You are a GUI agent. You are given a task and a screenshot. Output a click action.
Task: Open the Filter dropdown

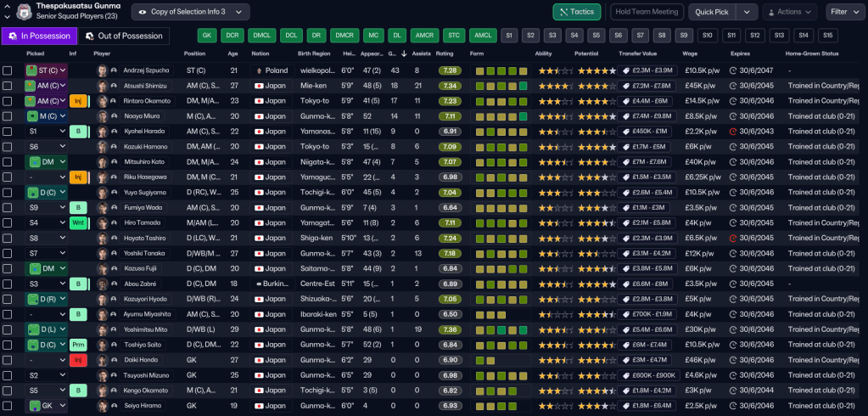(x=843, y=12)
